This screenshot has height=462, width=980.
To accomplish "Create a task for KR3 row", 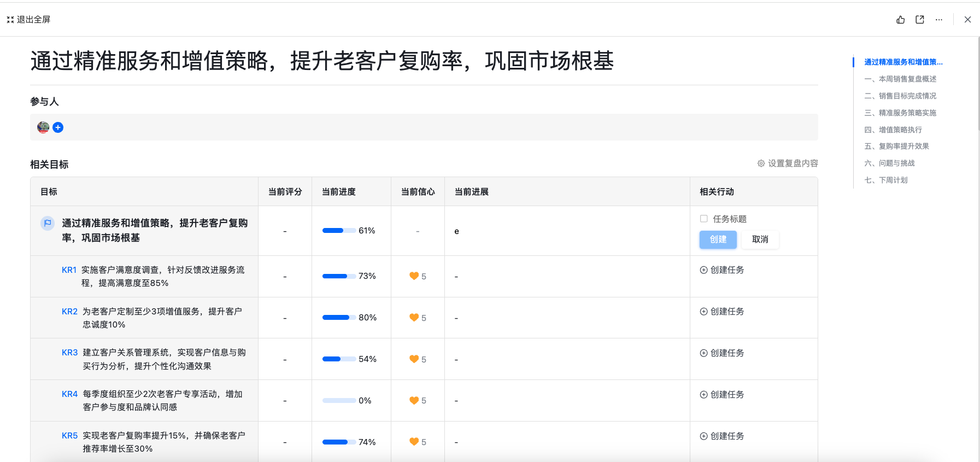I will tap(722, 353).
